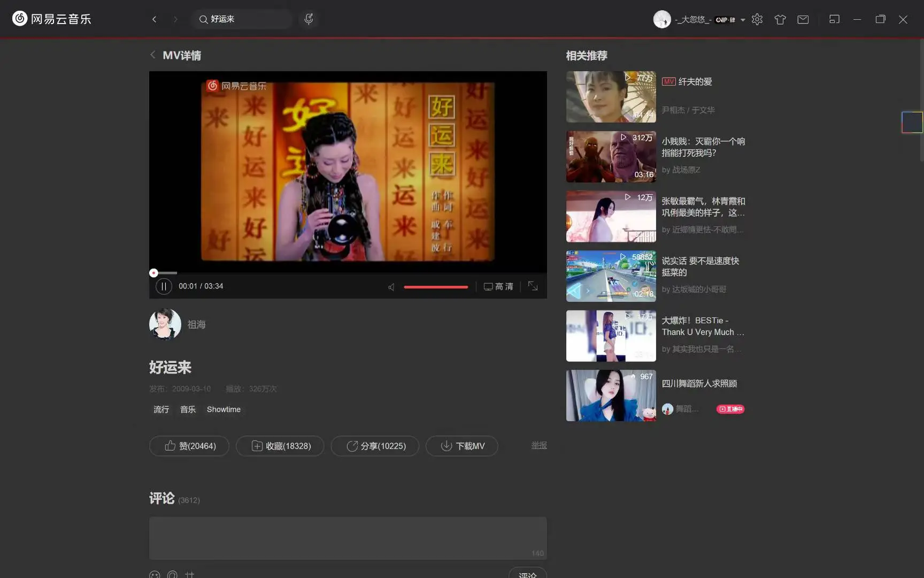Click the MV badge beside 纤夫的爱

click(x=669, y=81)
